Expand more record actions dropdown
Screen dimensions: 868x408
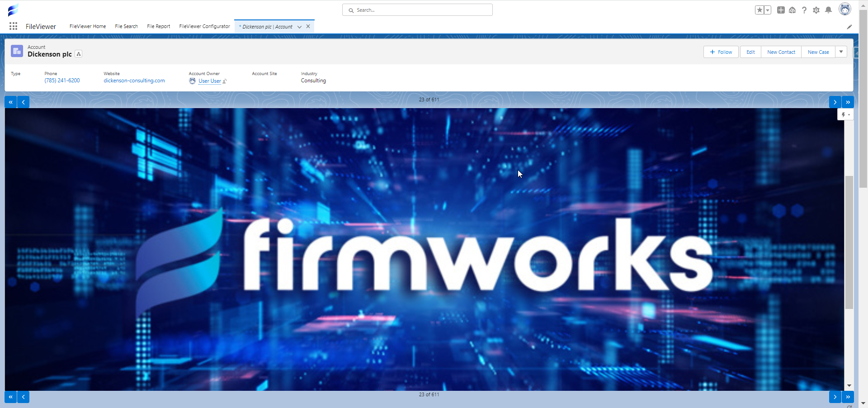pyautogui.click(x=841, y=52)
